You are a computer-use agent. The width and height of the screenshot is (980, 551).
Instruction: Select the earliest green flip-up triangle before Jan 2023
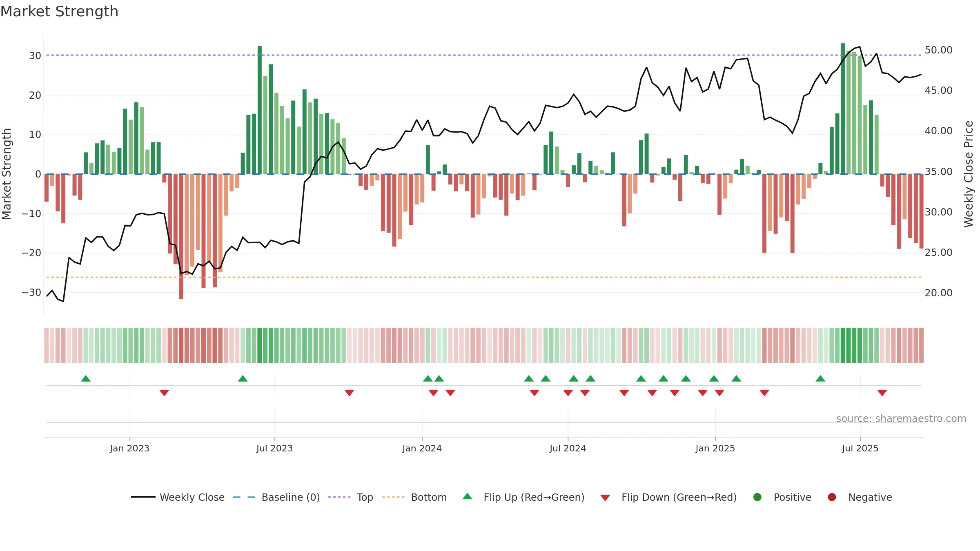86,378
